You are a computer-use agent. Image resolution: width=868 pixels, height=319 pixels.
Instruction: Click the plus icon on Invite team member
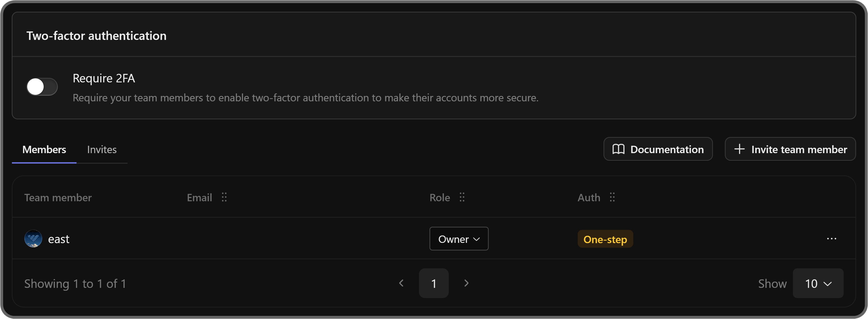[739, 149]
